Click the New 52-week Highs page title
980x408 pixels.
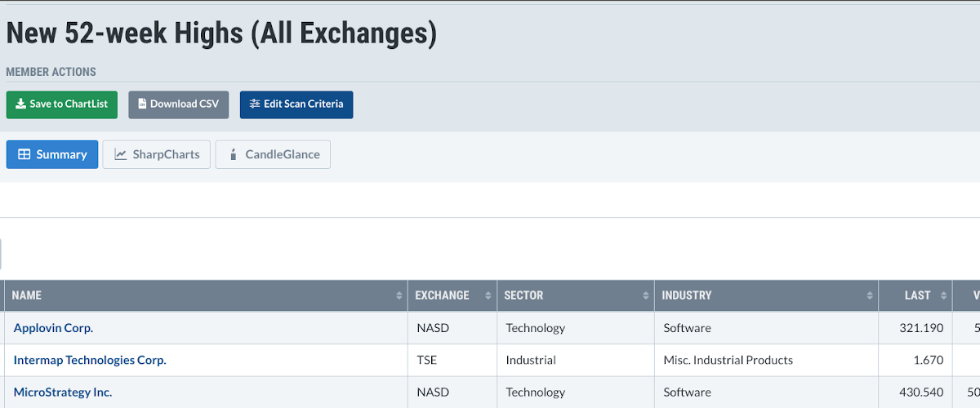[221, 33]
